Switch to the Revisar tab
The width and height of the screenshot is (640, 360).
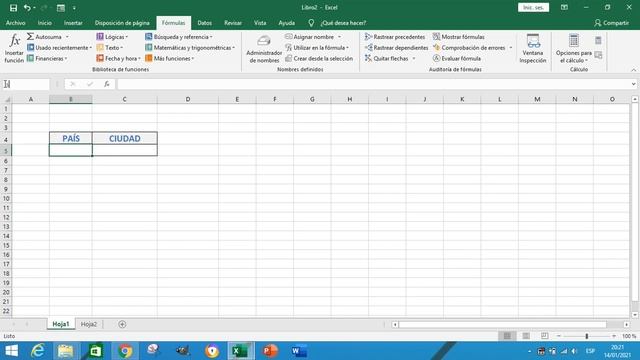[233, 23]
